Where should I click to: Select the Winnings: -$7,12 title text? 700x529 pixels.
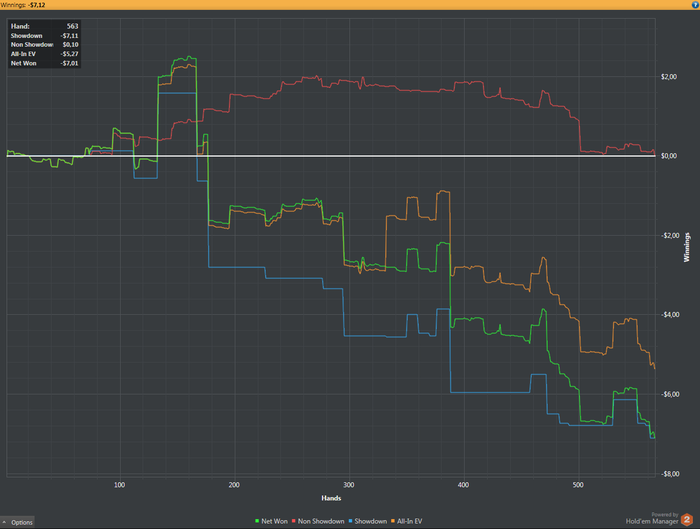tap(23, 5)
